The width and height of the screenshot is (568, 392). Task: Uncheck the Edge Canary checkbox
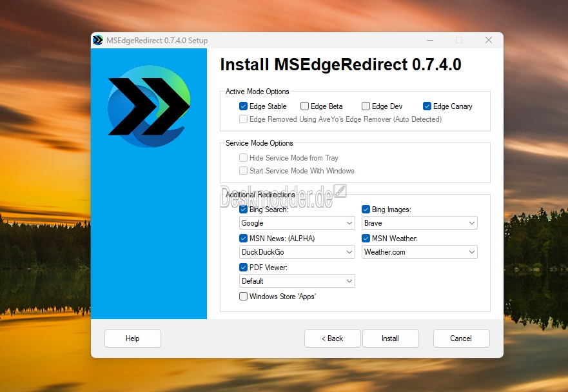427,106
